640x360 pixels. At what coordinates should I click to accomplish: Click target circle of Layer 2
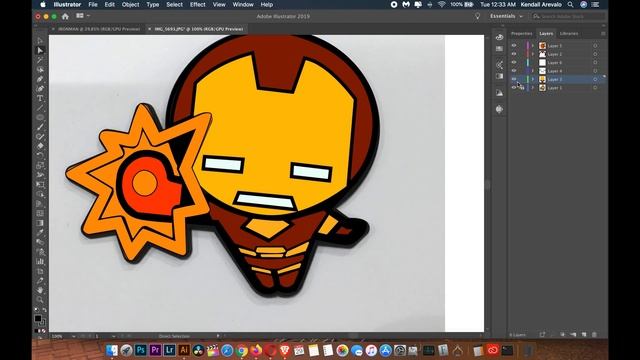tap(595, 54)
